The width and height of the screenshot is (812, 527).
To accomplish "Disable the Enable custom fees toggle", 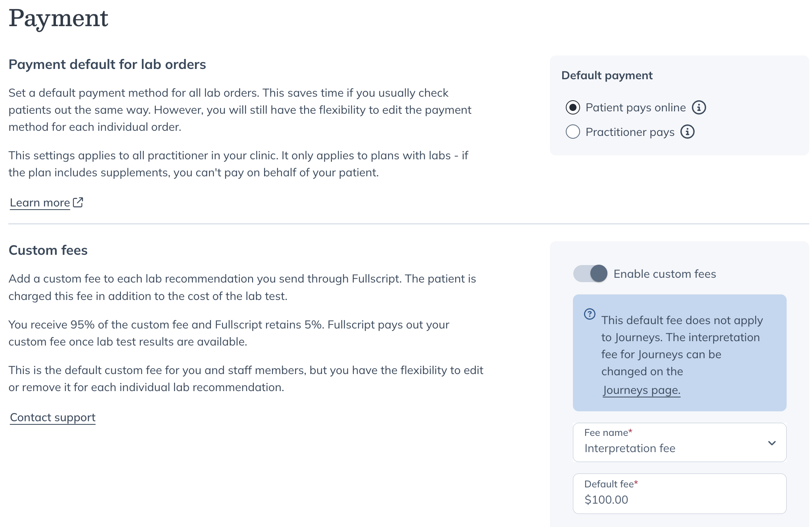I will click(x=590, y=273).
